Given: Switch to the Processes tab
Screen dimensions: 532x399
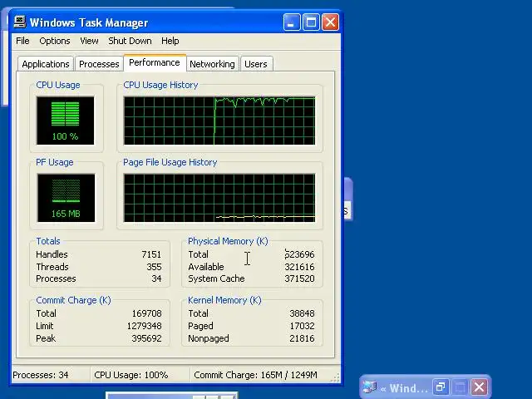Looking at the screenshot, I should click(x=99, y=64).
